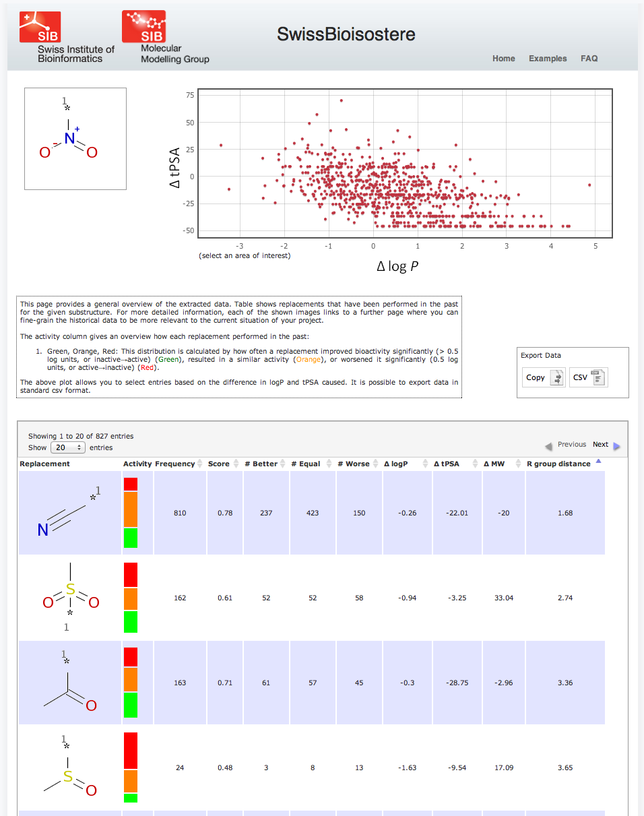644x816 pixels.
Task: Open the acetyl replacement structure image
Action: 70,683
